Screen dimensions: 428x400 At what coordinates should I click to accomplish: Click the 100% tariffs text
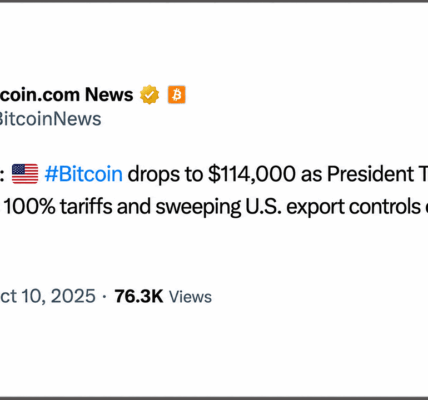coord(58,207)
